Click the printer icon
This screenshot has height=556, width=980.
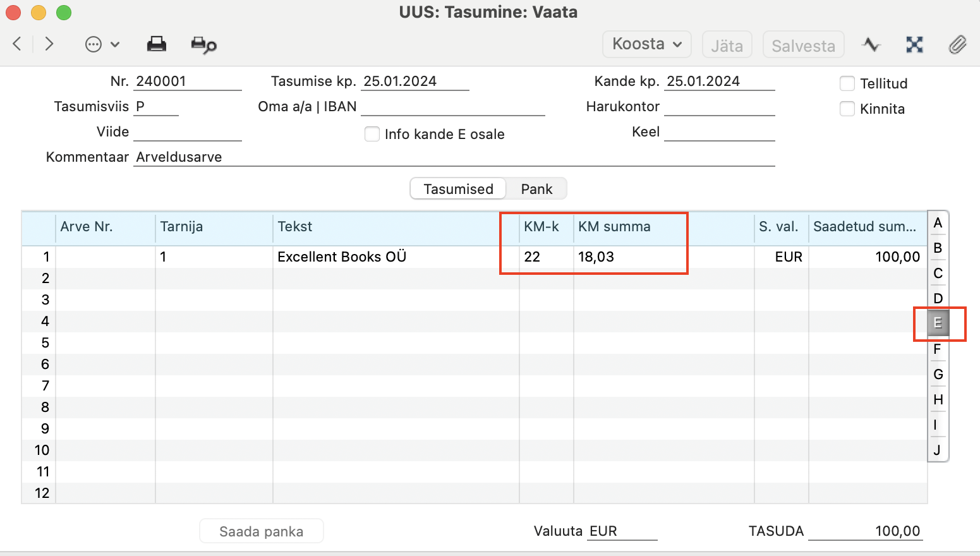(x=157, y=44)
